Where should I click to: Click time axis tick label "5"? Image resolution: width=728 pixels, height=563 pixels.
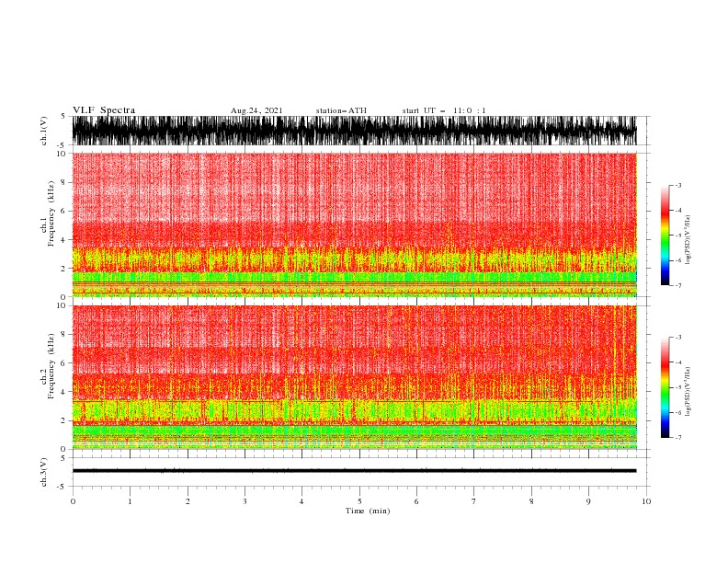coord(359,501)
